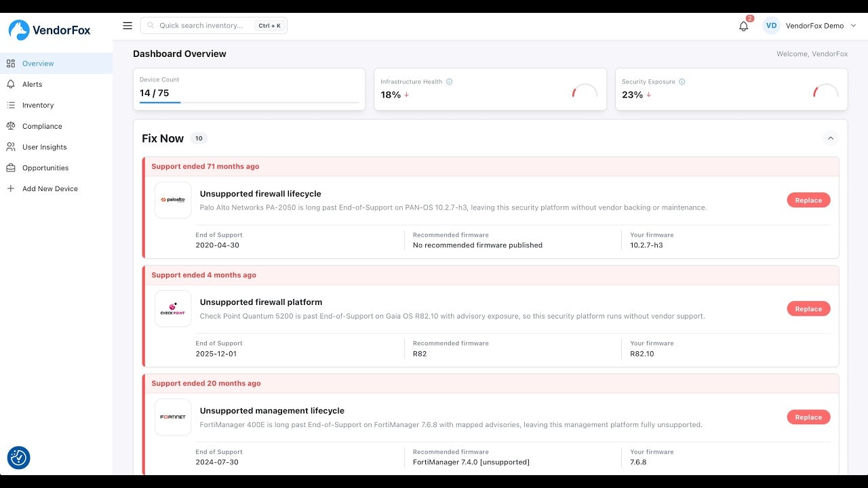Click the Opportunities briefcase icon
Image resolution: width=868 pixels, height=488 pixels.
click(x=11, y=168)
